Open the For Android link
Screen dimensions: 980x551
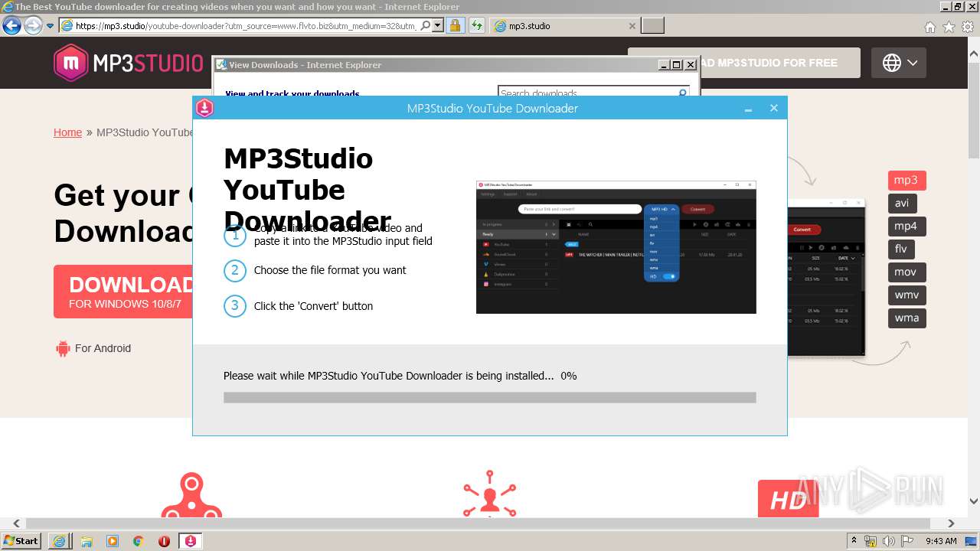tap(93, 348)
